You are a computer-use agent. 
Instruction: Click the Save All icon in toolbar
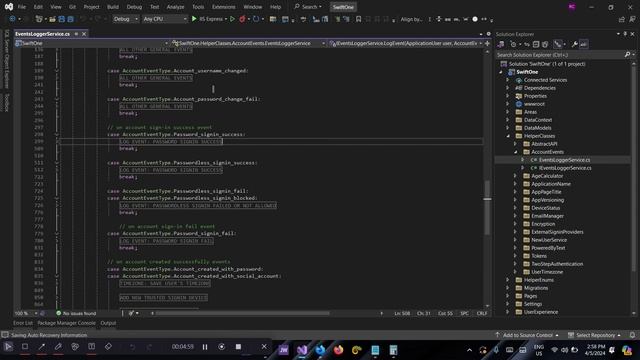[x=70, y=19]
